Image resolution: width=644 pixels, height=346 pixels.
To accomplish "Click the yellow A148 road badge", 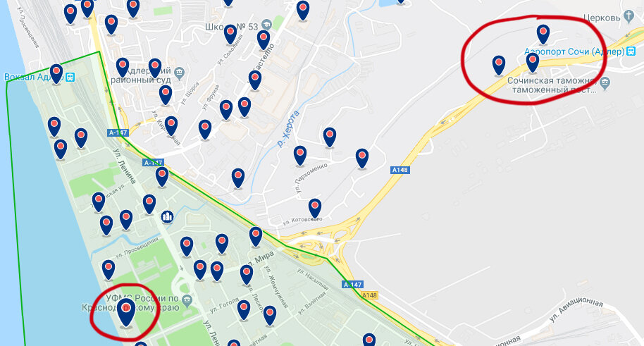I will [x=369, y=295].
